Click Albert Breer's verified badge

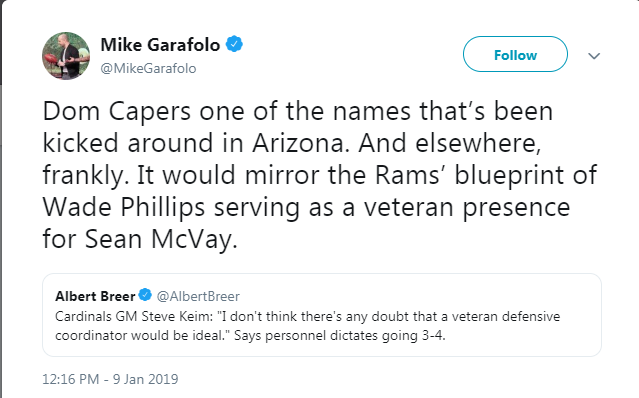(x=145, y=295)
